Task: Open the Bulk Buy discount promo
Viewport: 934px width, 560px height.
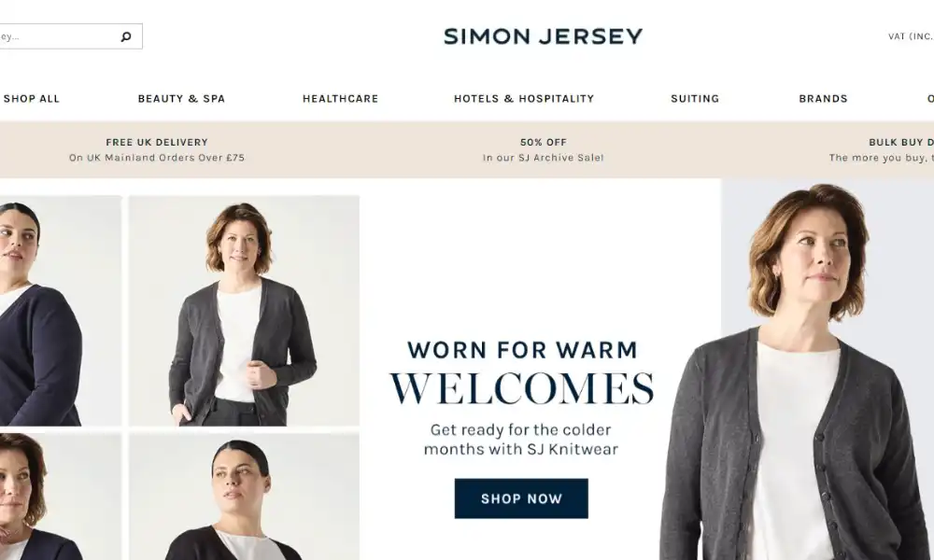Action: pyautogui.click(x=882, y=150)
